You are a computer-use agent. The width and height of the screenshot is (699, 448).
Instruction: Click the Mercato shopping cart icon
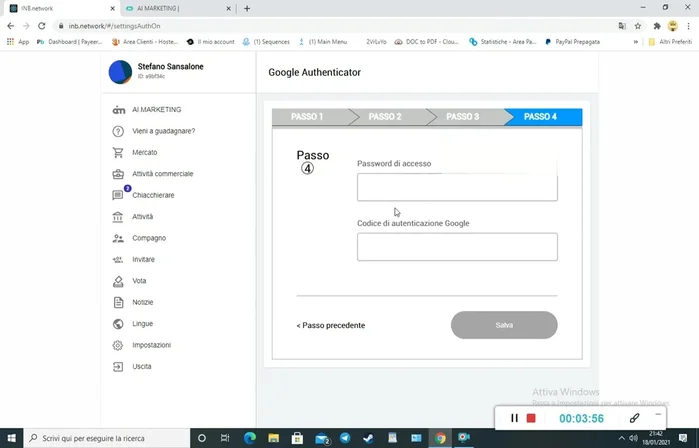click(x=119, y=152)
